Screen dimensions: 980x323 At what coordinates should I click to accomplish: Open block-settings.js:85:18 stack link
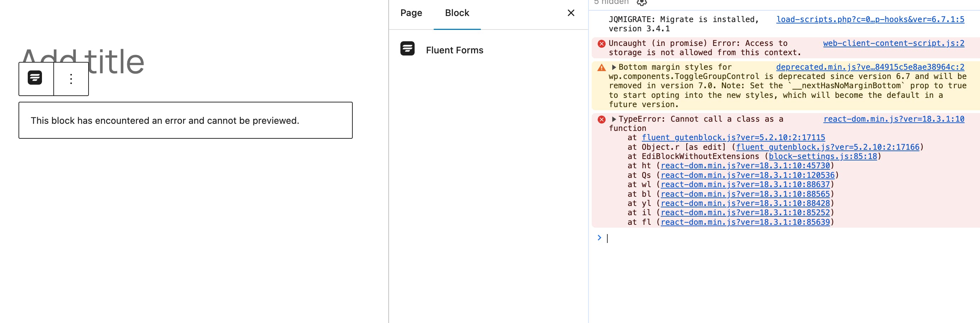822,157
